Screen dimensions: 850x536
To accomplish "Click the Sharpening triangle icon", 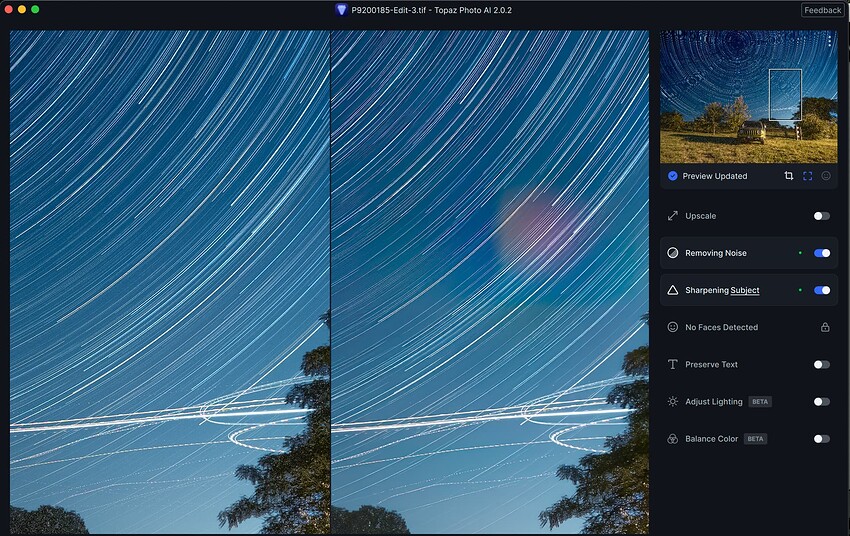I will pyautogui.click(x=673, y=290).
